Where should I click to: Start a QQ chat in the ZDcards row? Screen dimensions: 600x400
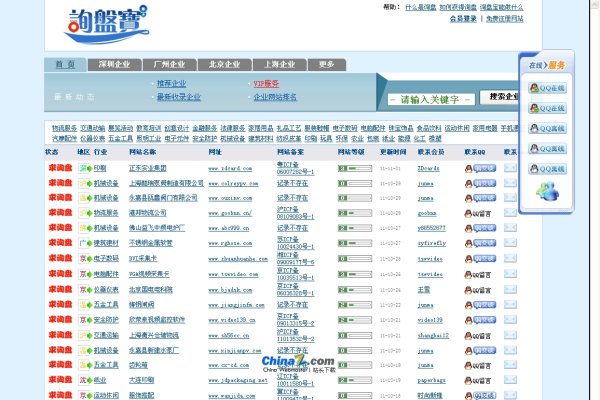(481, 168)
